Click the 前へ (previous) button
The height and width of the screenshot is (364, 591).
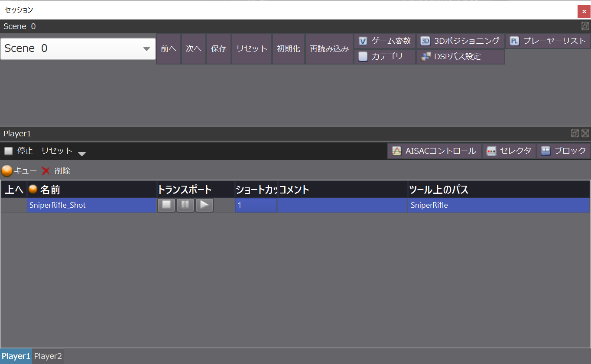[x=169, y=49]
